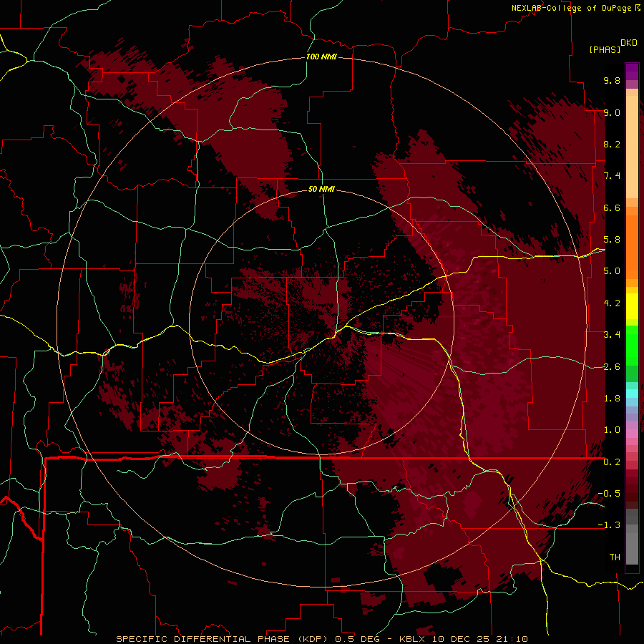
Task: Click the 2.6 value on the legend
Action: point(612,367)
